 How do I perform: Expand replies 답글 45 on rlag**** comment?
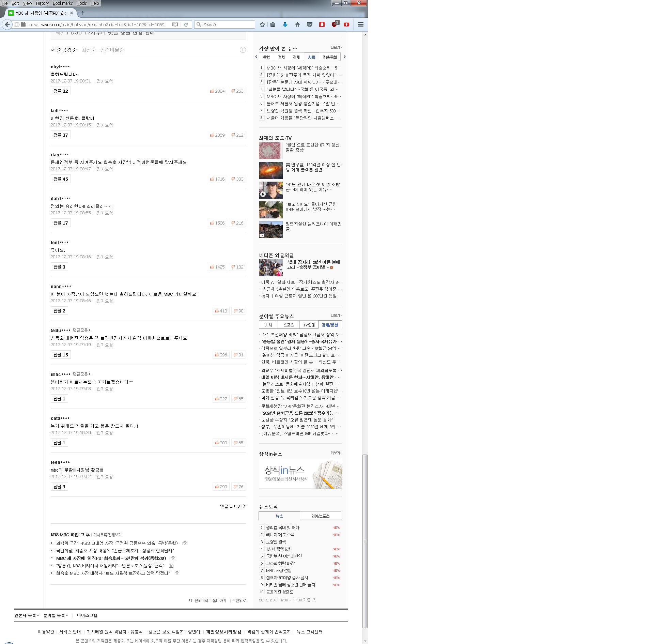pyautogui.click(x=61, y=179)
